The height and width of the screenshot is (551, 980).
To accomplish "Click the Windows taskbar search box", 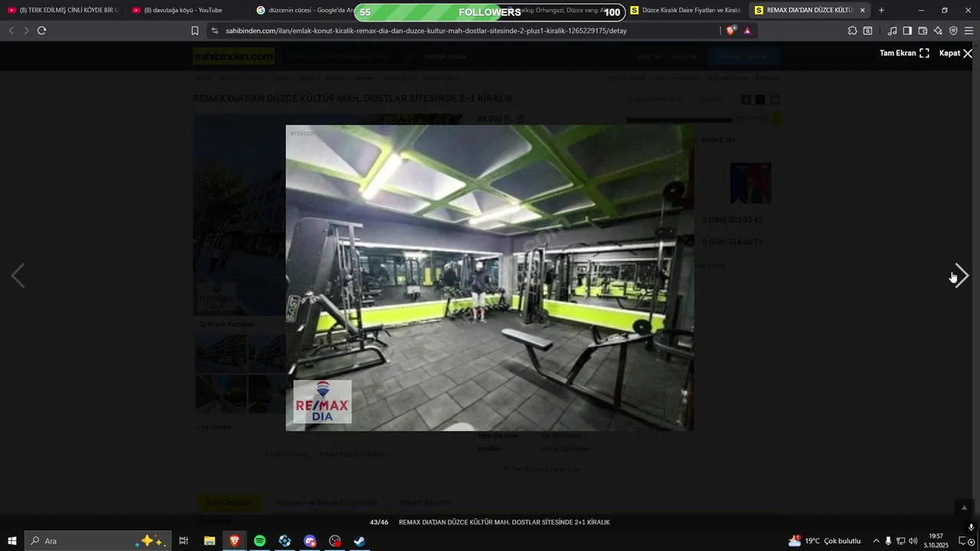I will [x=98, y=541].
